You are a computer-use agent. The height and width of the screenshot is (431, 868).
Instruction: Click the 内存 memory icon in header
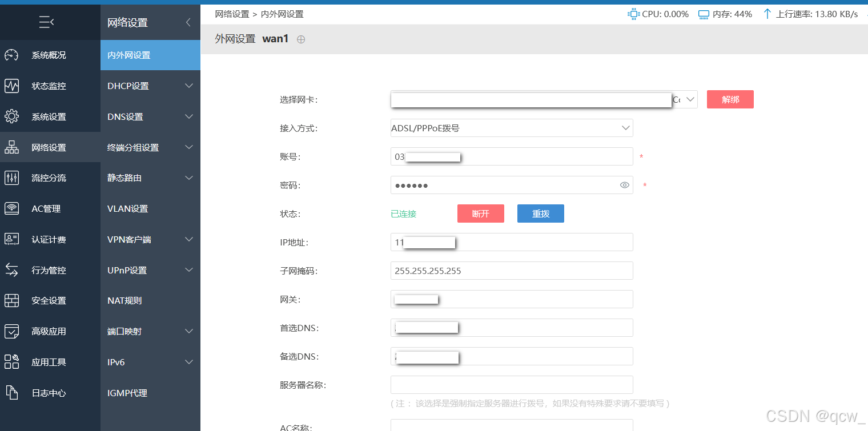pos(704,14)
